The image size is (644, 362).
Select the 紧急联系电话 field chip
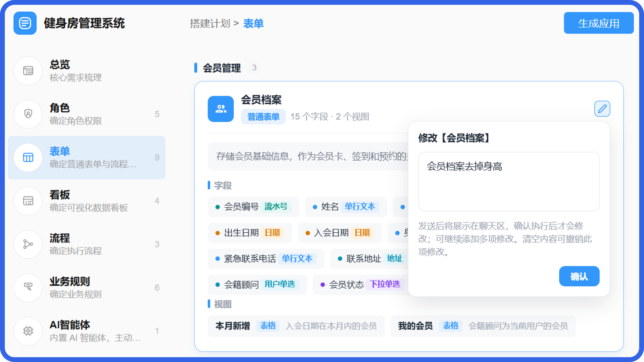[266, 259]
